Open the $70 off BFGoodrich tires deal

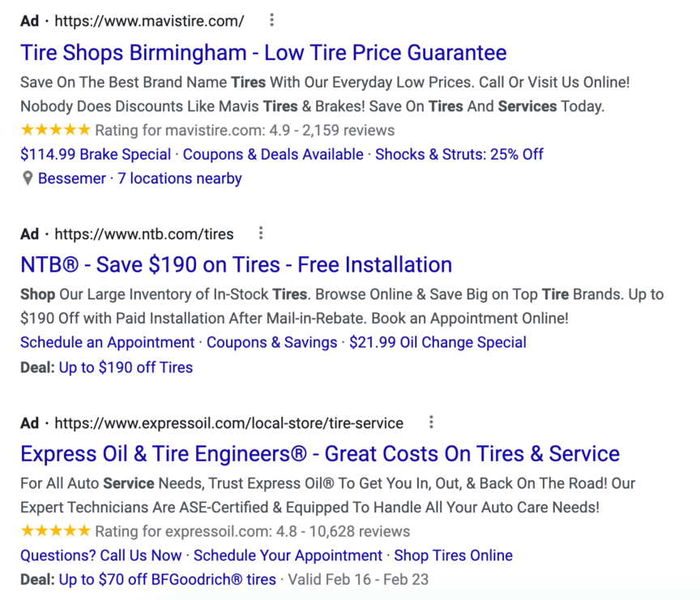click(167, 580)
